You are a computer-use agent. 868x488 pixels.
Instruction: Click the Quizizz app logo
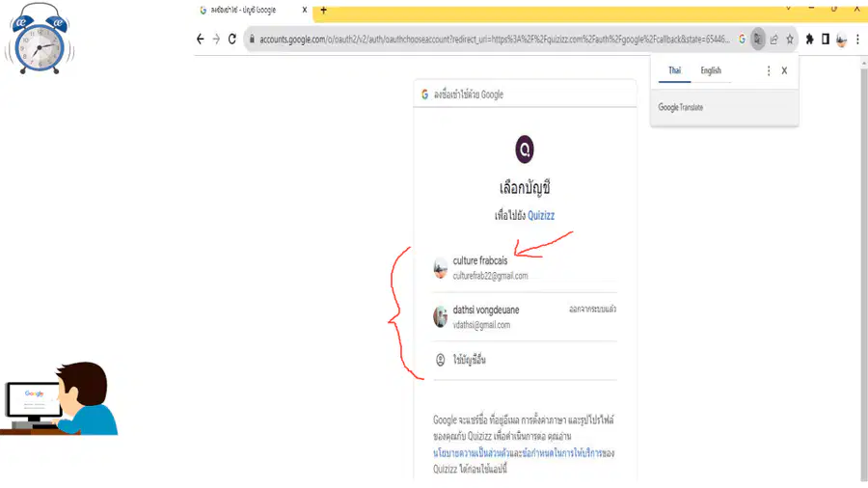[525, 149]
